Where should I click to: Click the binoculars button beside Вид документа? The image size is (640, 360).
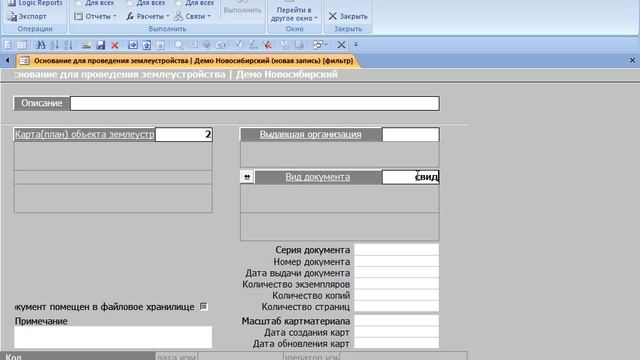(x=247, y=177)
